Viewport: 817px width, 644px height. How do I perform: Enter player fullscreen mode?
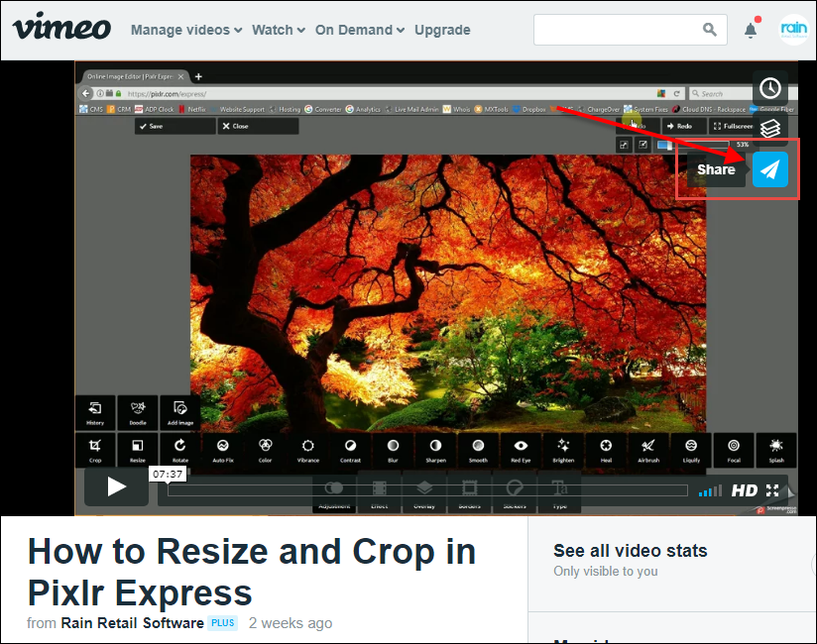click(772, 490)
